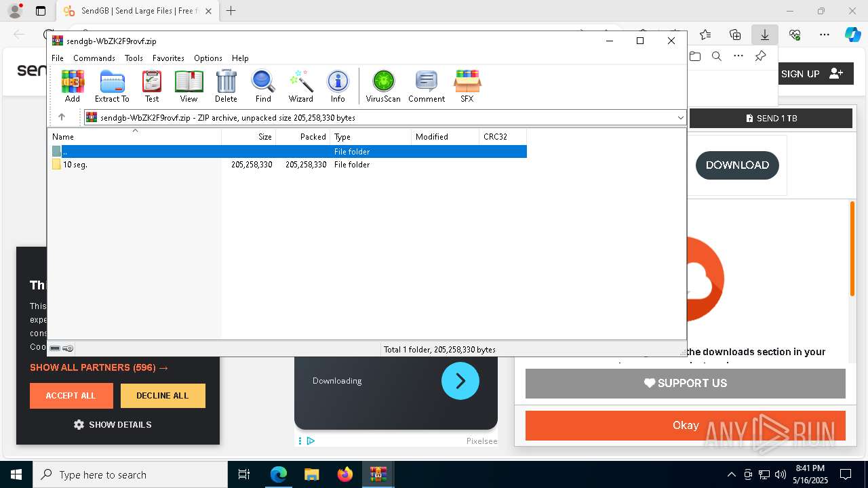Click the orange page scrollbar
This screenshot has width=868, height=488.
(852, 249)
